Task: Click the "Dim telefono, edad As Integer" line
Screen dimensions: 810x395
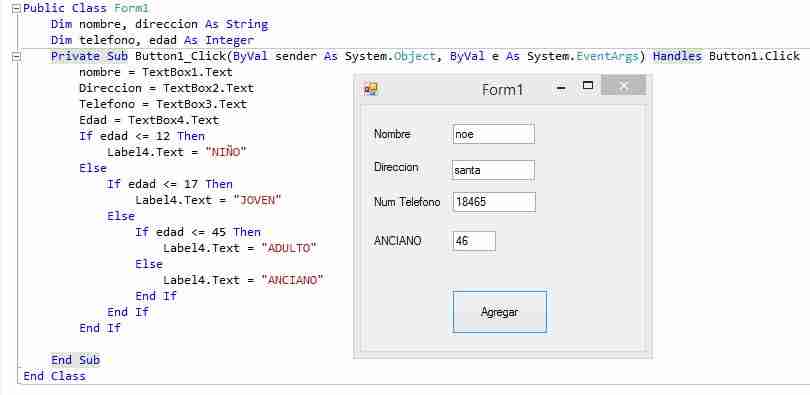Action: coord(152,40)
